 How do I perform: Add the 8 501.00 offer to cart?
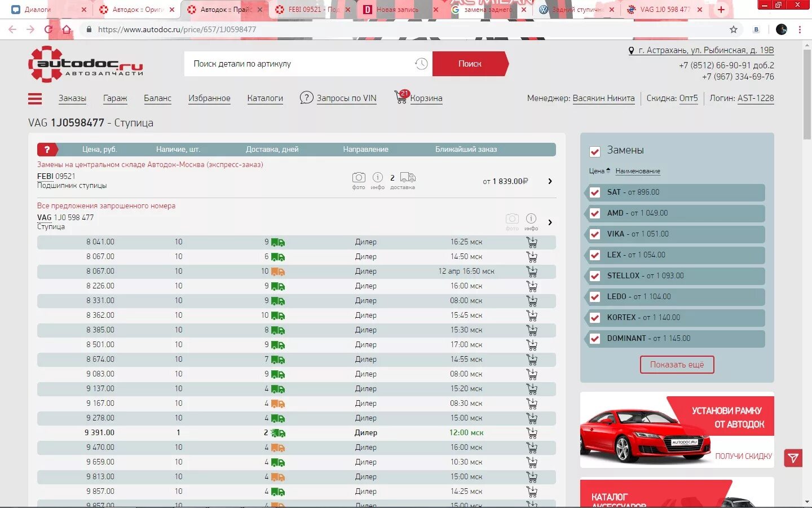point(532,345)
